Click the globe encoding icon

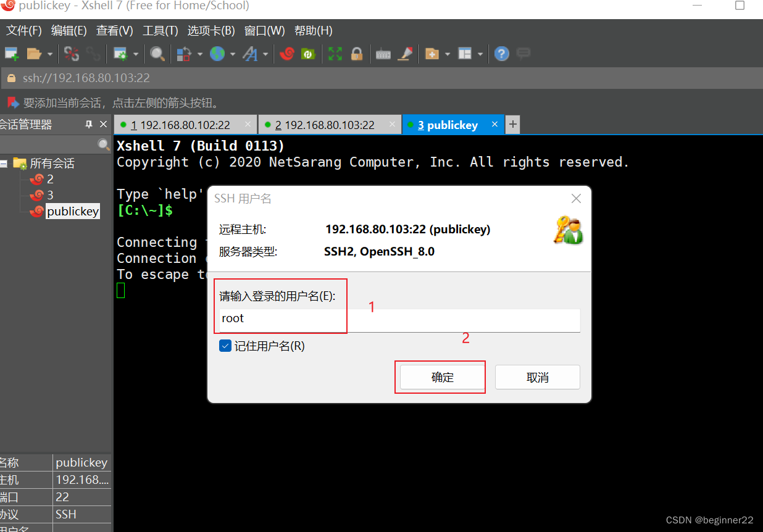point(217,54)
